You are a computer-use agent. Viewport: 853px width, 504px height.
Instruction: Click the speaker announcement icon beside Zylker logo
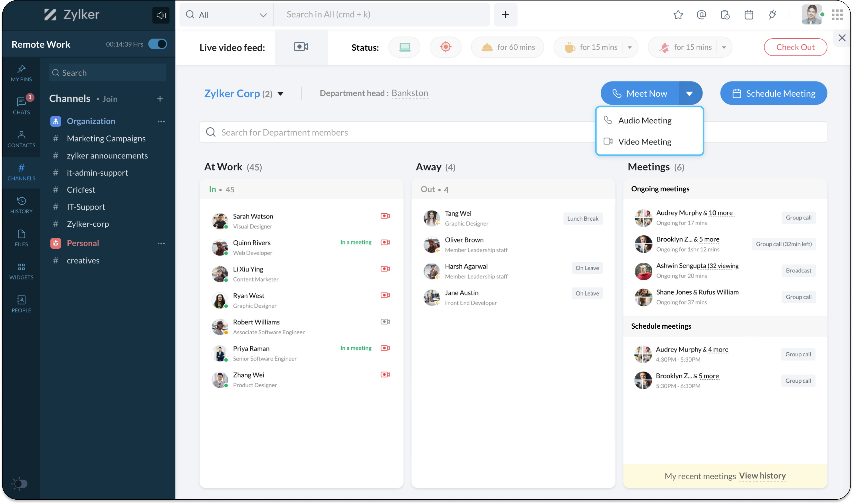[161, 15]
